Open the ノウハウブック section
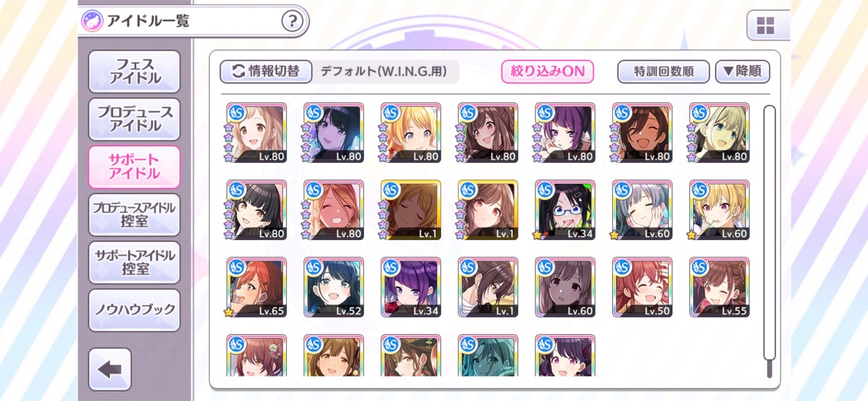The height and width of the screenshot is (401, 868). point(134,310)
